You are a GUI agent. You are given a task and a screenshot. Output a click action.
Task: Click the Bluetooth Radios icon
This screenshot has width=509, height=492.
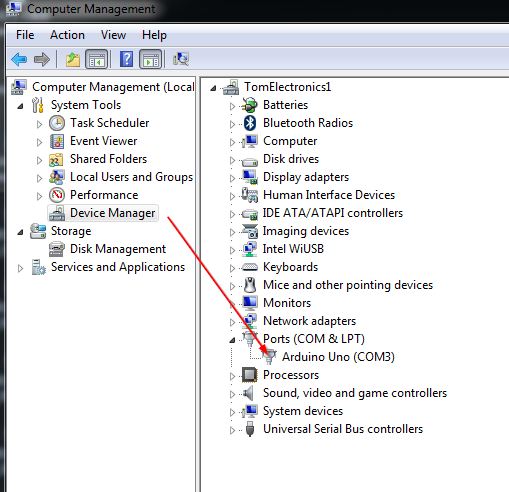point(250,123)
